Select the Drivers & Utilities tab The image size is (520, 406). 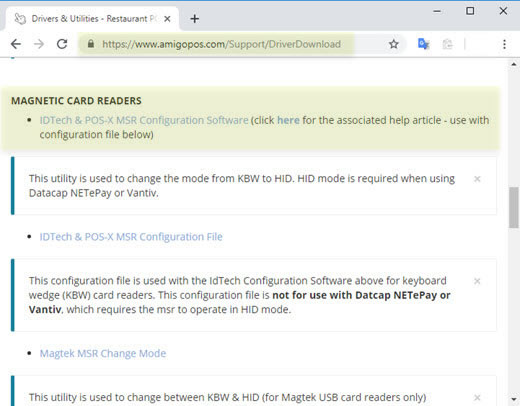tap(92, 19)
